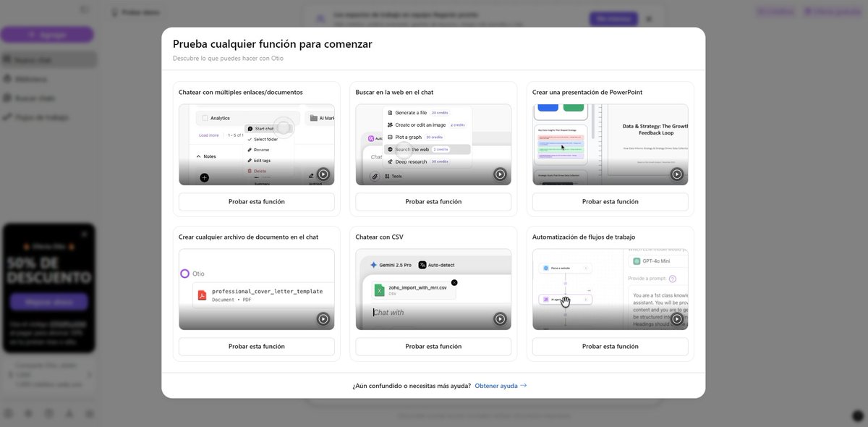Click 'Chatear con CSV' card title
Image resolution: width=868 pixels, height=427 pixels.
379,237
